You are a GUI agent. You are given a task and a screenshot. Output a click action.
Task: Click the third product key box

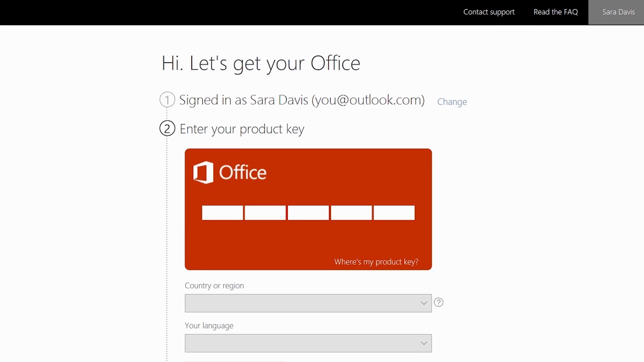pyautogui.click(x=308, y=213)
